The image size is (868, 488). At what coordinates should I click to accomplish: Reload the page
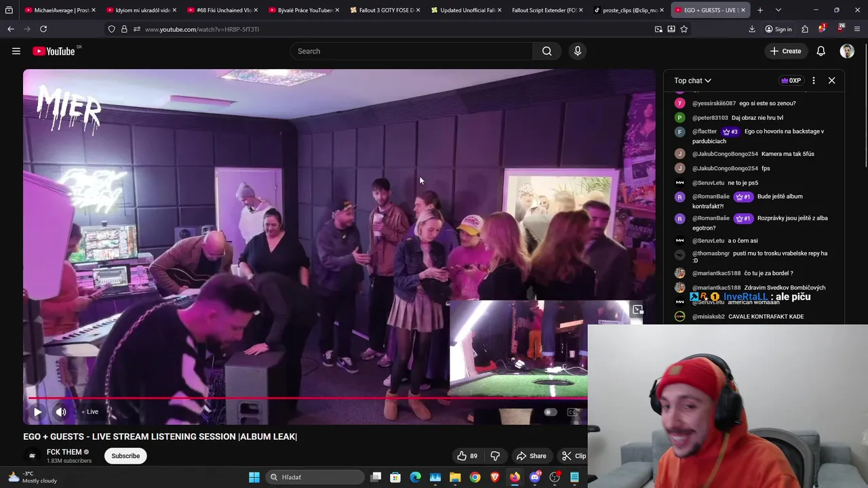[x=43, y=29]
